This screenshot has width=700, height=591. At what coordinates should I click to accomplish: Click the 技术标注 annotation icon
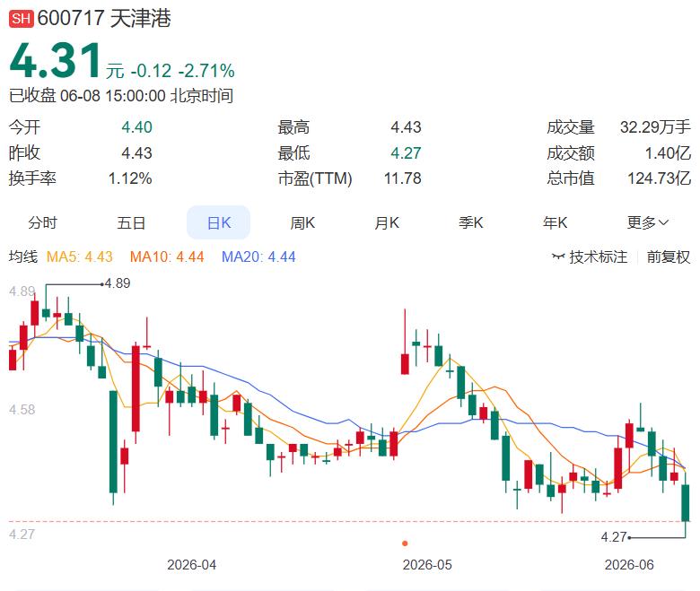pos(558,256)
